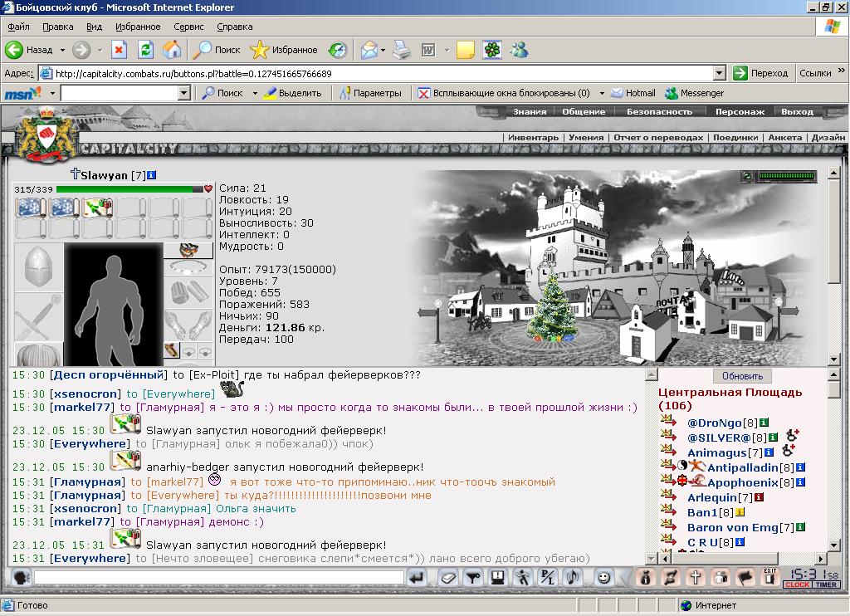Open the Сервис menu
The image size is (850, 616).
point(188,27)
